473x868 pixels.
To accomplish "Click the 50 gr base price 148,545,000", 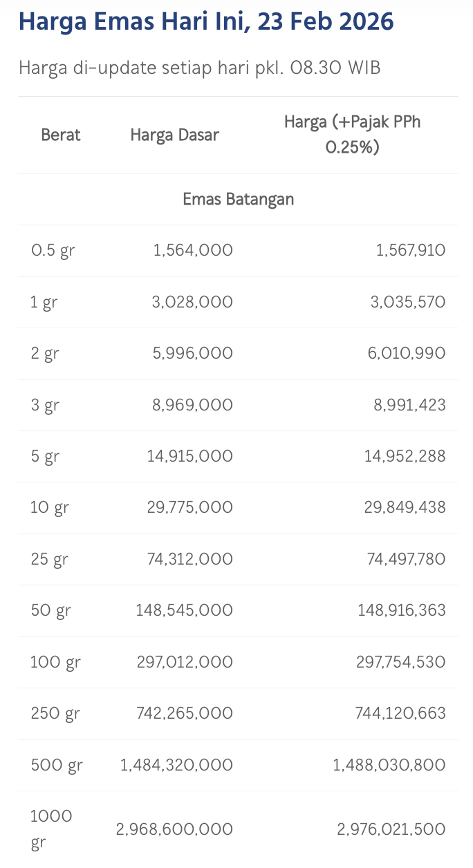I will (x=185, y=610).
